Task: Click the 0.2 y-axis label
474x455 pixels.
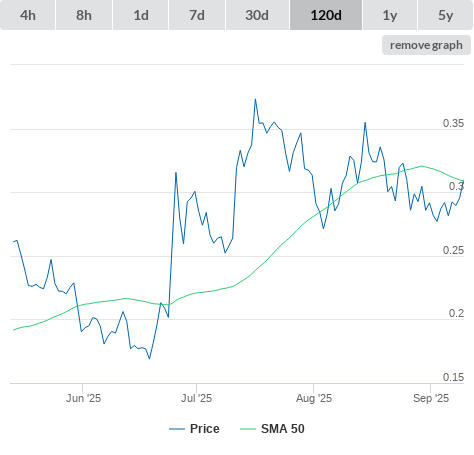Action: click(x=456, y=313)
